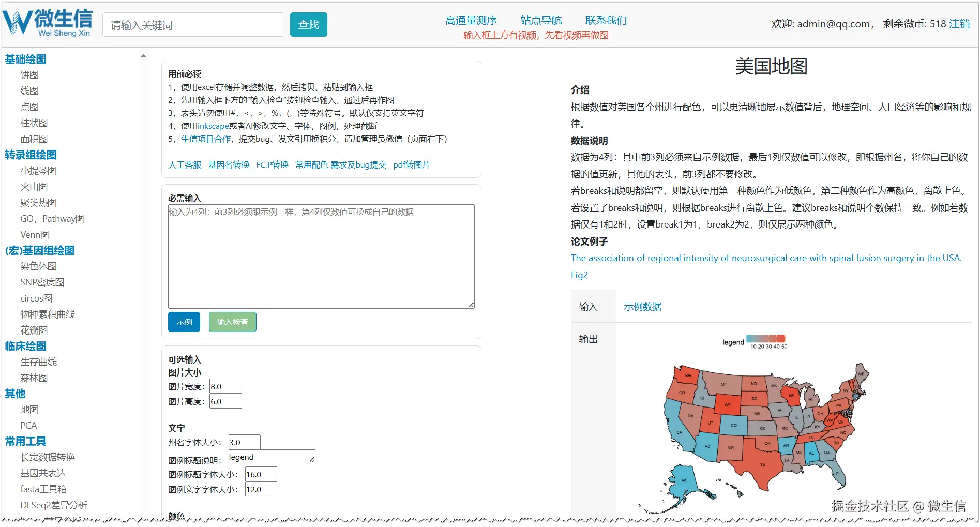Viewport: 980px width, 527px height.
Task: Click the 注销 logout link
Action: (959, 24)
